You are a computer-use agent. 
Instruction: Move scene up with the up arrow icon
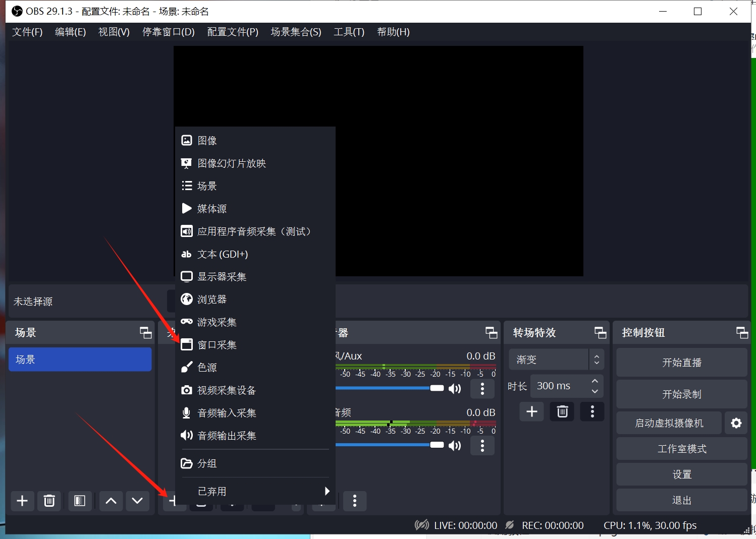pyautogui.click(x=111, y=501)
